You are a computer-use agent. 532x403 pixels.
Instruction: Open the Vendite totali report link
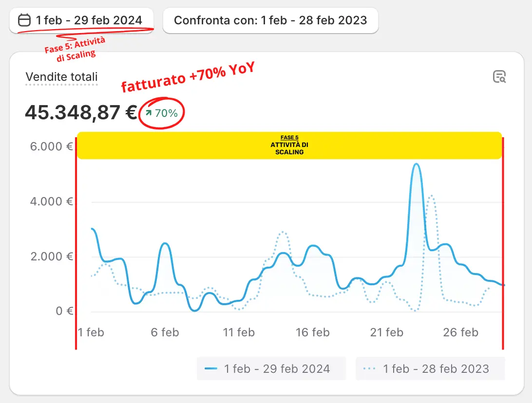(x=61, y=77)
